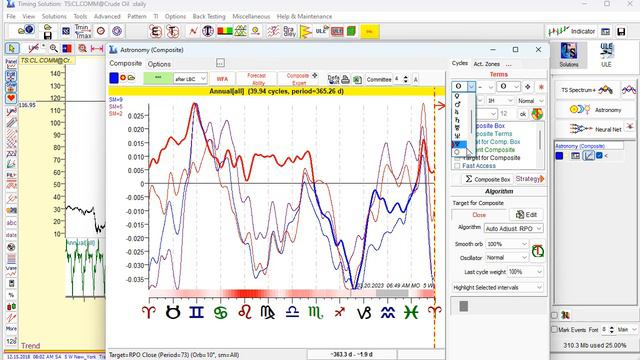The image size is (640, 360).
Task: Click the light green color box before 'after LBC'
Action: (x=158, y=78)
